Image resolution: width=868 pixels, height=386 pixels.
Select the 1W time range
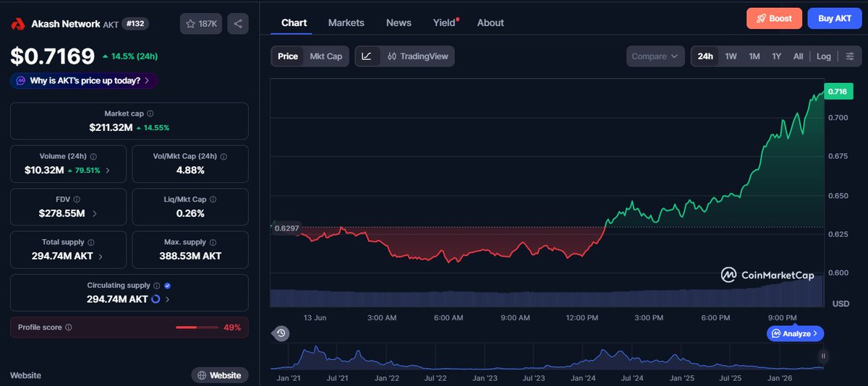[731, 56]
